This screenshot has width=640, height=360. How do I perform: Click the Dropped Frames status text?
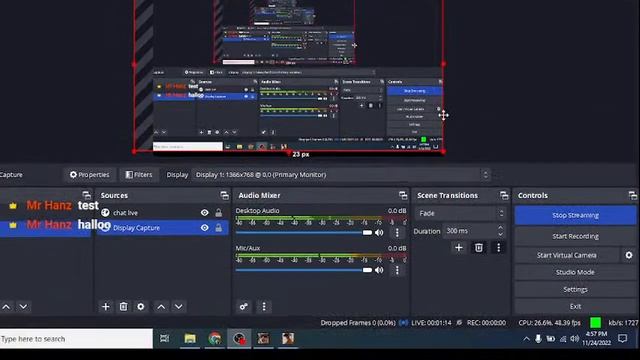(x=358, y=323)
